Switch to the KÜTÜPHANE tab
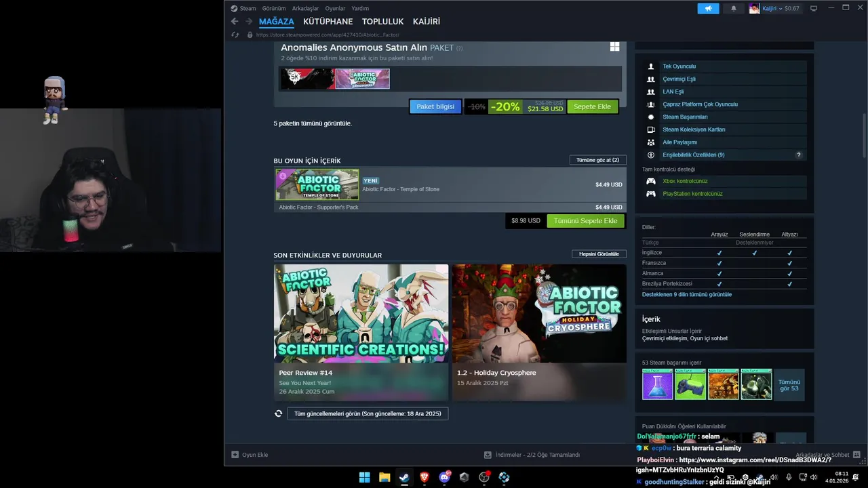 point(328,22)
